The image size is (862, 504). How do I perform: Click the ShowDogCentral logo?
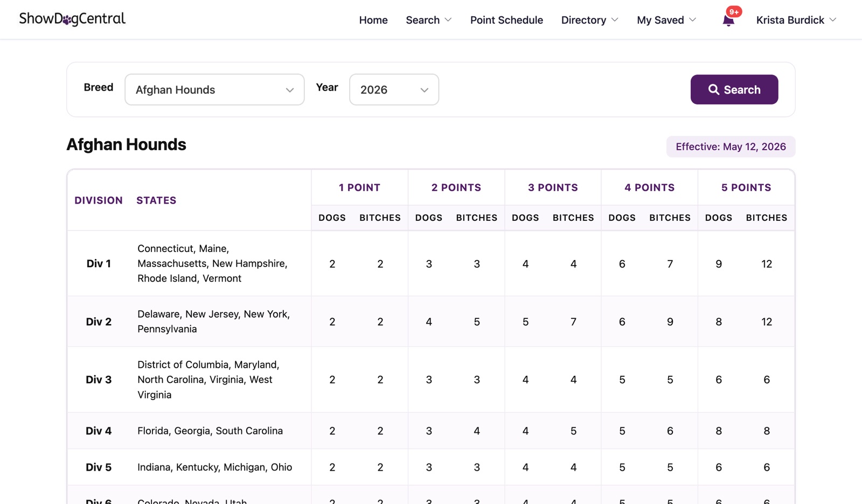pos(72,19)
